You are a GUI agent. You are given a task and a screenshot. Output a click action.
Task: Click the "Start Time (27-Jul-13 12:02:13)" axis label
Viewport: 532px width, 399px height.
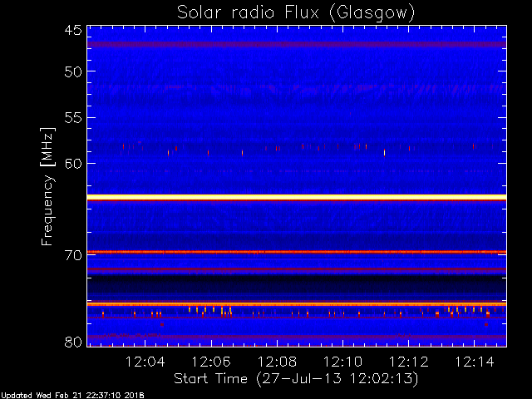click(296, 379)
